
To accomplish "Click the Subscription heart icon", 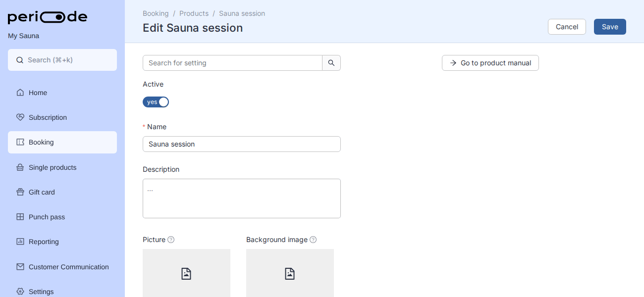I will pos(20,117).
